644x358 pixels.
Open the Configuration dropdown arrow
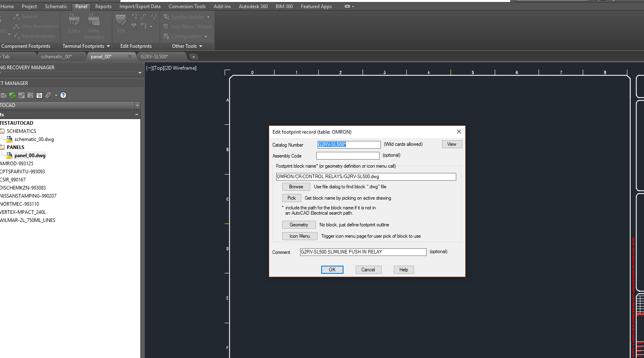coord(206,36)
